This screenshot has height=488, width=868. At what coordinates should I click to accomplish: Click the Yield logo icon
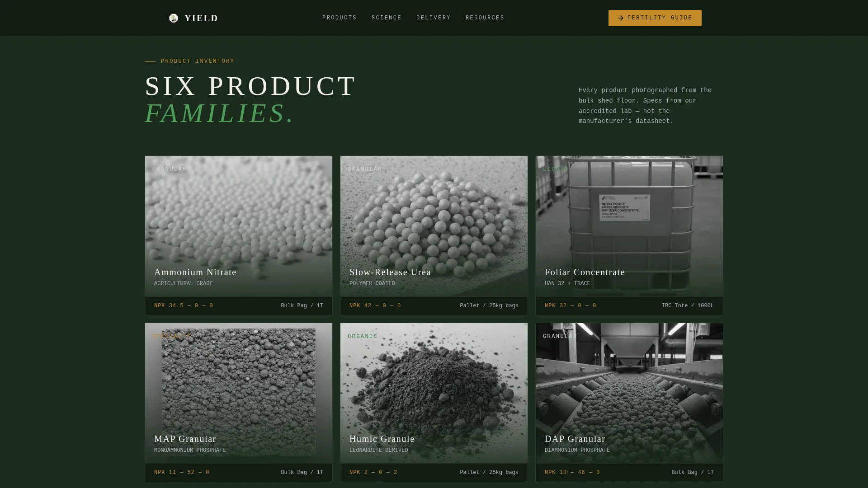click(x=174, y=18)
